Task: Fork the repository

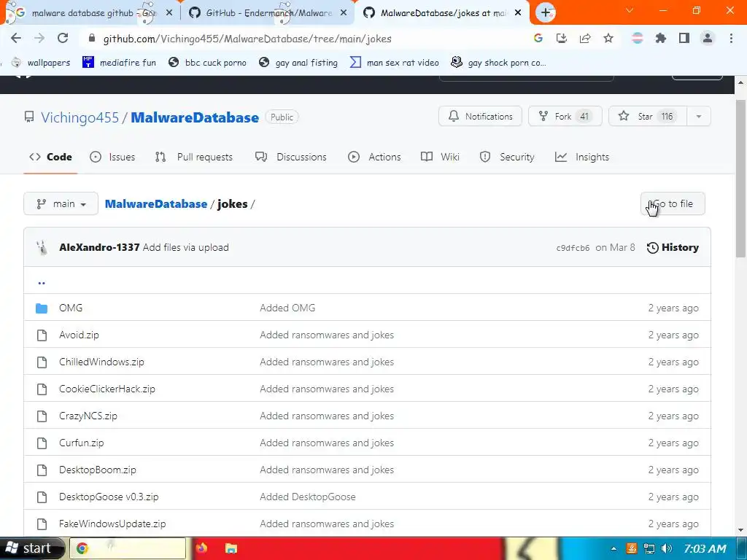Action: (565, 116)
